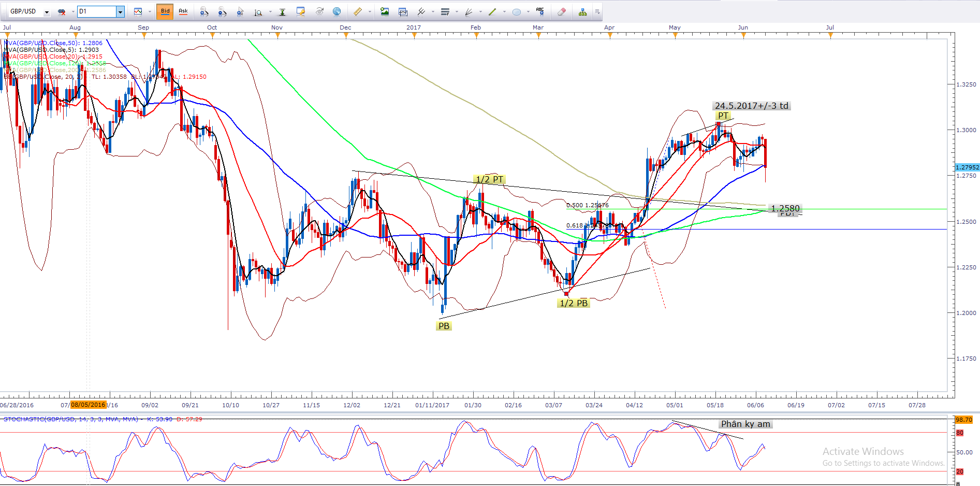Image resolution: width=980 pixels, height=486 pixels.
Task: Click the ABC add text label tool
Action: [x=540, y=11]
